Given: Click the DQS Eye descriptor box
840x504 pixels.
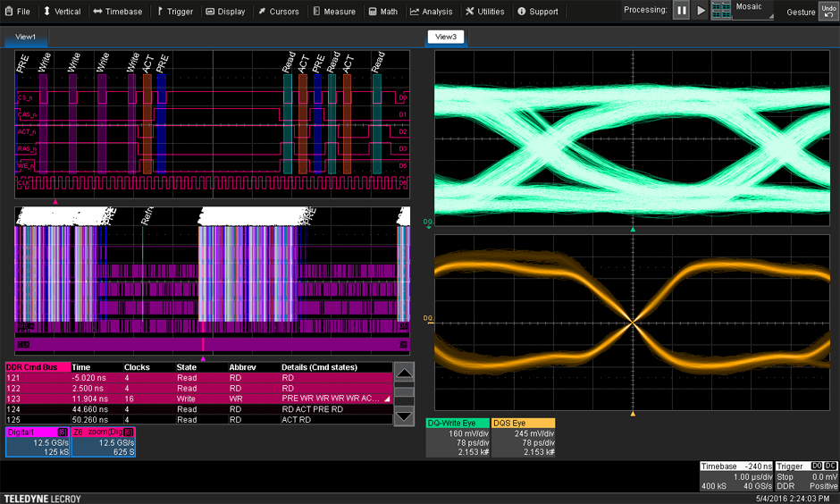Looking at the screenshot, I should point(523,438).
